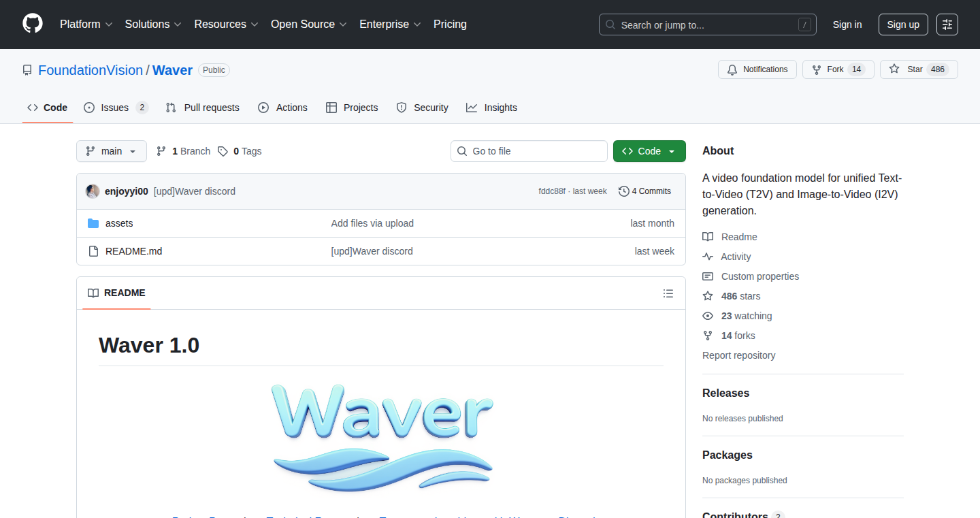Image resolution: width=980 pixels, height=518 pixels.
Task: Open commit fddc88f hash link
Action: pos(552,191)
